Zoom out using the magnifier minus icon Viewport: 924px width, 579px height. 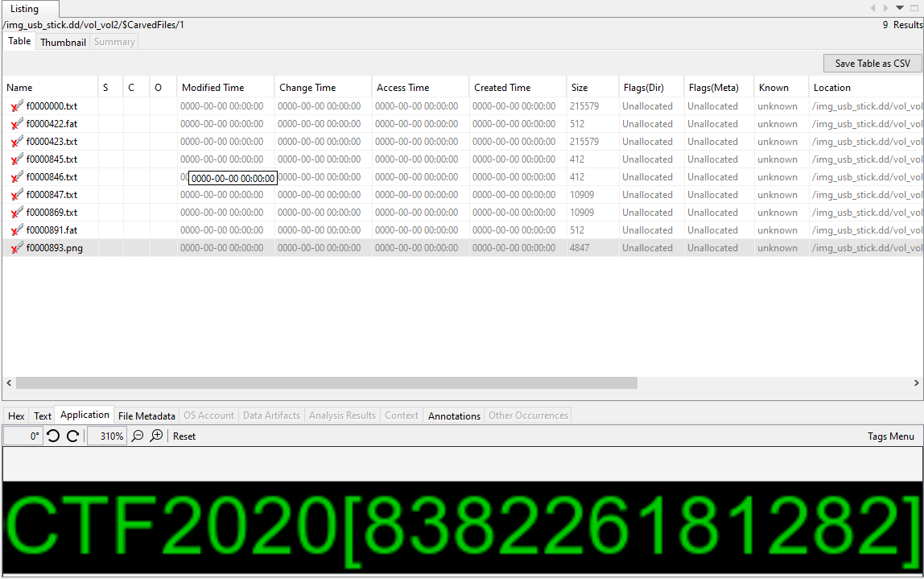(x=138, y=436)
